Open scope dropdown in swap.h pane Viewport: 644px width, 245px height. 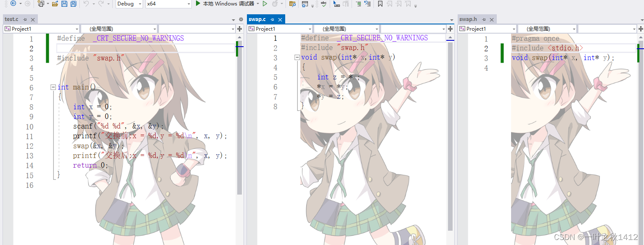(547, 29)
